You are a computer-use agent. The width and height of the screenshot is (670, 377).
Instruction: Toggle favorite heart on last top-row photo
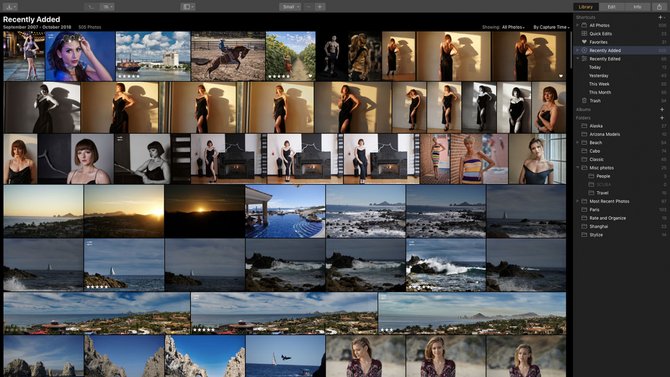click(561, 76)
